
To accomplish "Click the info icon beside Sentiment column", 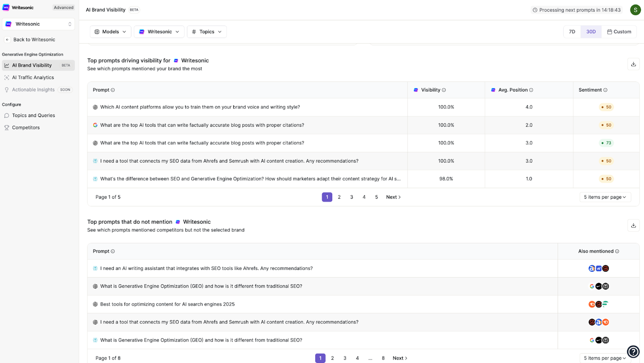I will 605,90.
